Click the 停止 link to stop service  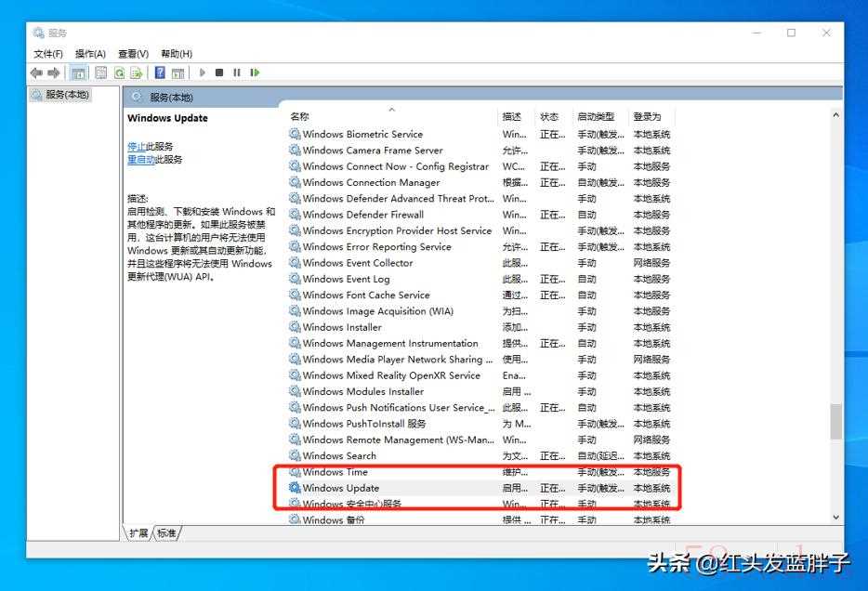pos(137,147)
